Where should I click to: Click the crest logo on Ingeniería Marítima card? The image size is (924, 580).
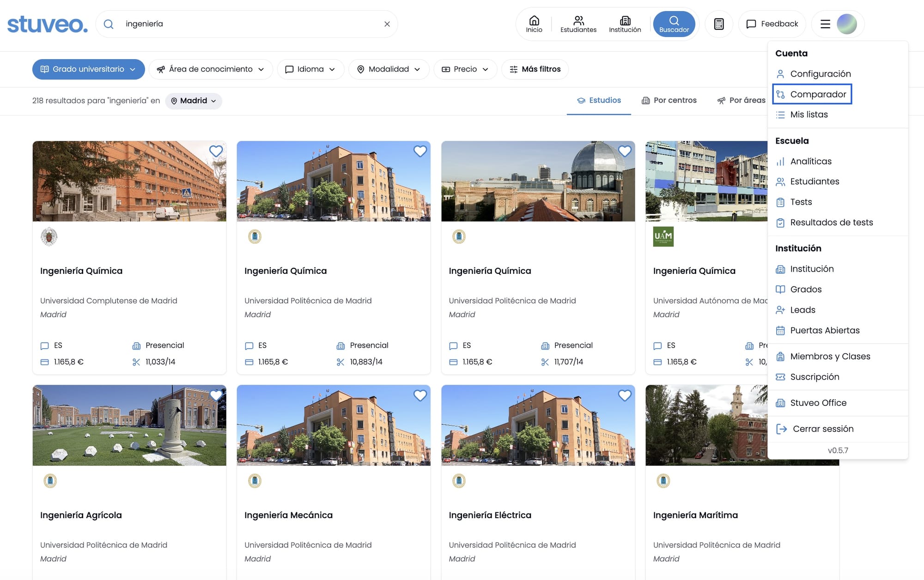(663, 481)
